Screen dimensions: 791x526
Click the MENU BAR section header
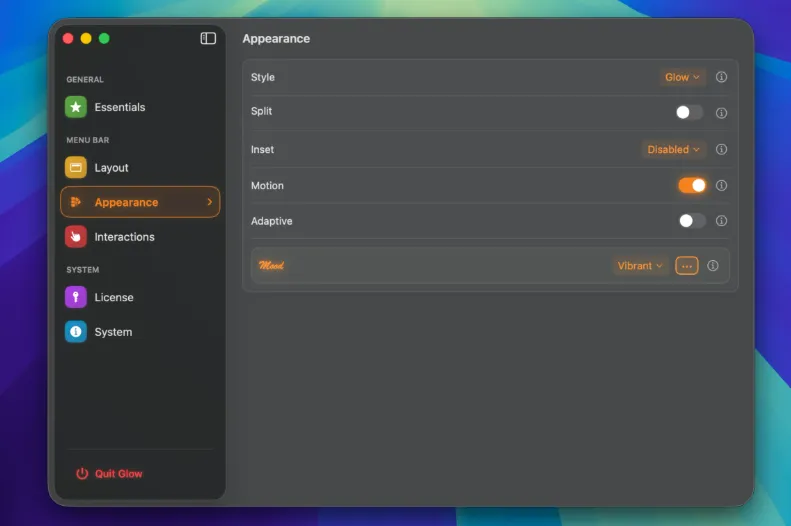(x=88, y=140)
